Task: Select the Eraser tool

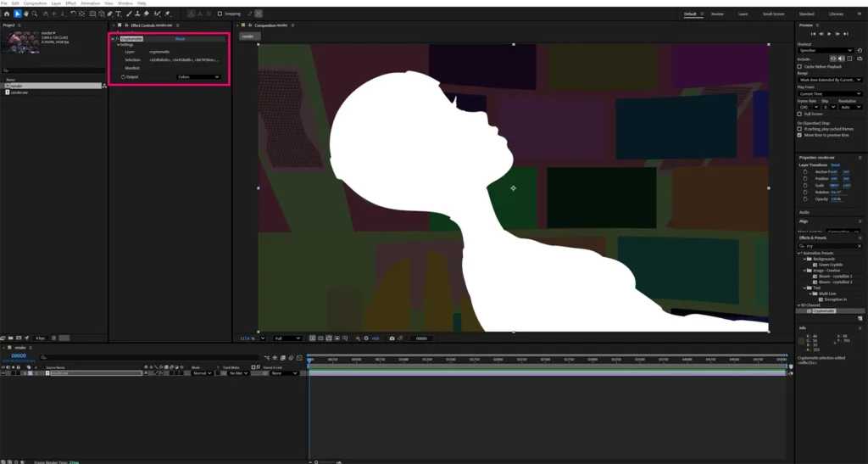Action: click(146, 14)
